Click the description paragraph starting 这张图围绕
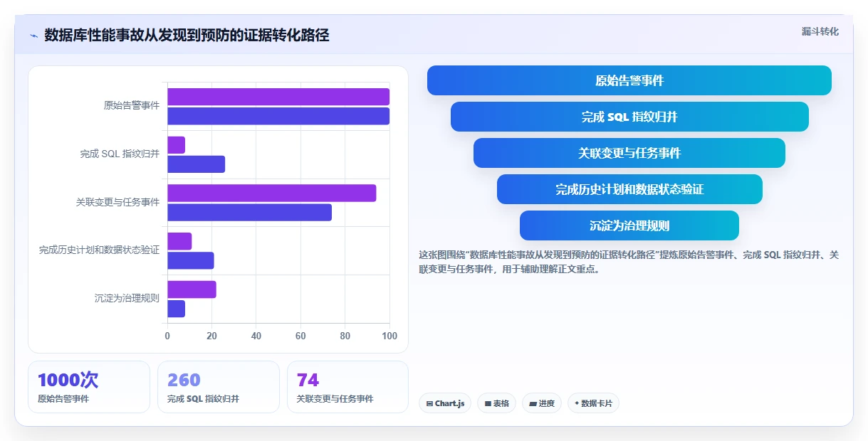 tap(629, 262)
